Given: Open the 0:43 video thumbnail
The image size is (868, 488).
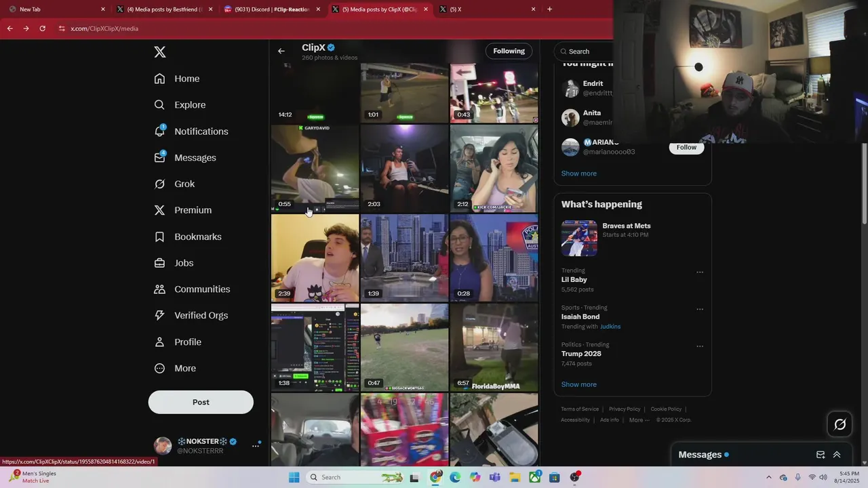Looking at the screenshot, I should tap(494, 94).
